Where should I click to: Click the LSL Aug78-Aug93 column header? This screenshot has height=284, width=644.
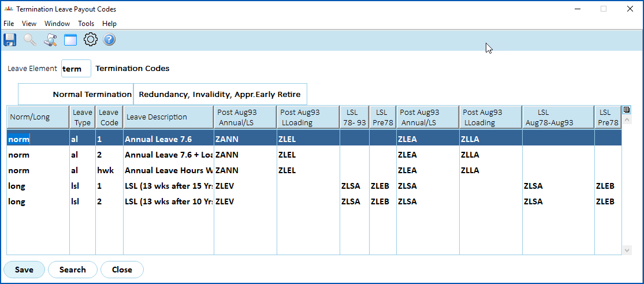tap(558, 117)
